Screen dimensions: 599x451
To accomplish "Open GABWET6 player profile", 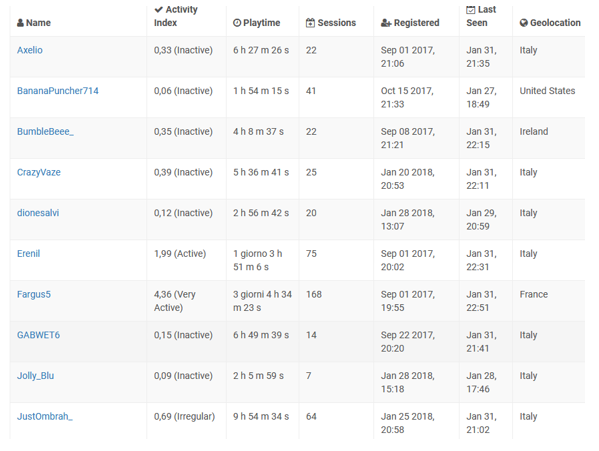I will coord(38,335).
